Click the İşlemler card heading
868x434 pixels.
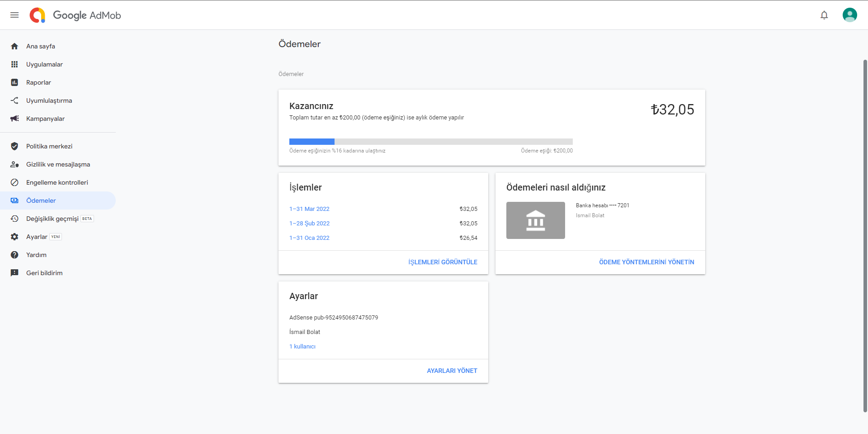click(306, 187)
